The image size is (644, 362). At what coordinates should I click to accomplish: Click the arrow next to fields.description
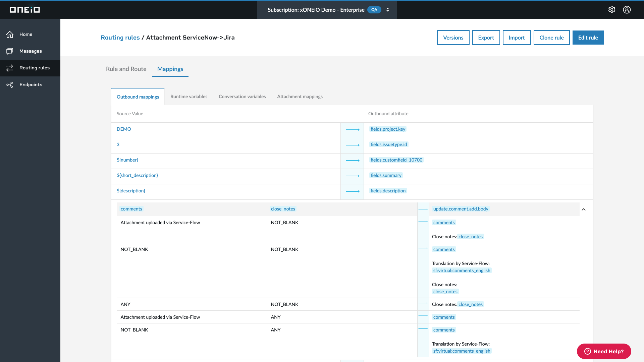[353, 191]
